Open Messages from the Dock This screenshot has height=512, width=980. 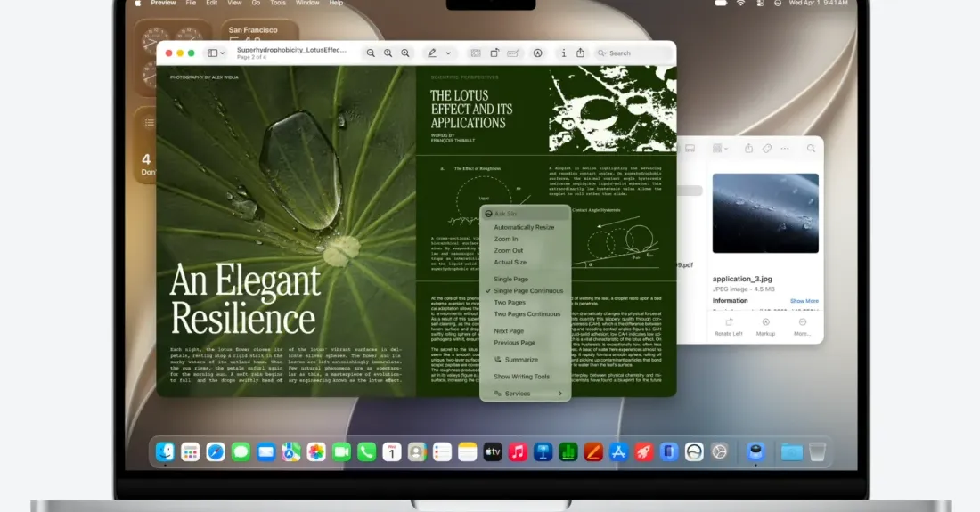(241, 451)
